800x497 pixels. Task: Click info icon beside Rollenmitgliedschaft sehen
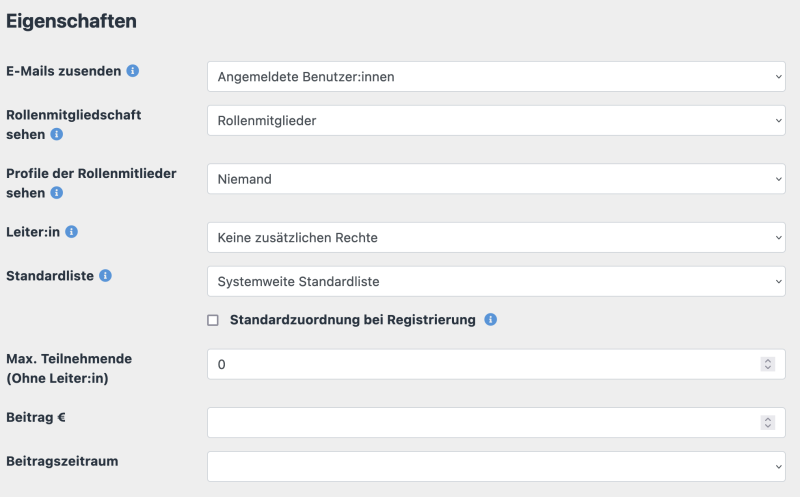click(x=57, y=134)
